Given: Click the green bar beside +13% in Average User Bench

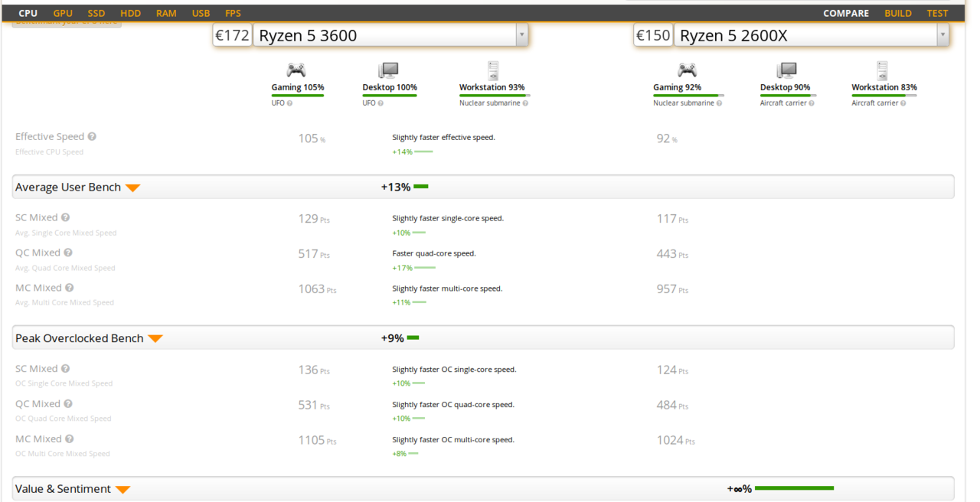Looking at the screenshot, I should tap(420, 187).
